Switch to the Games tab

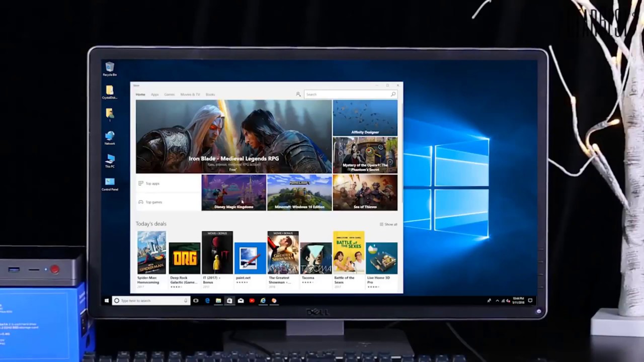coord(170,95)
